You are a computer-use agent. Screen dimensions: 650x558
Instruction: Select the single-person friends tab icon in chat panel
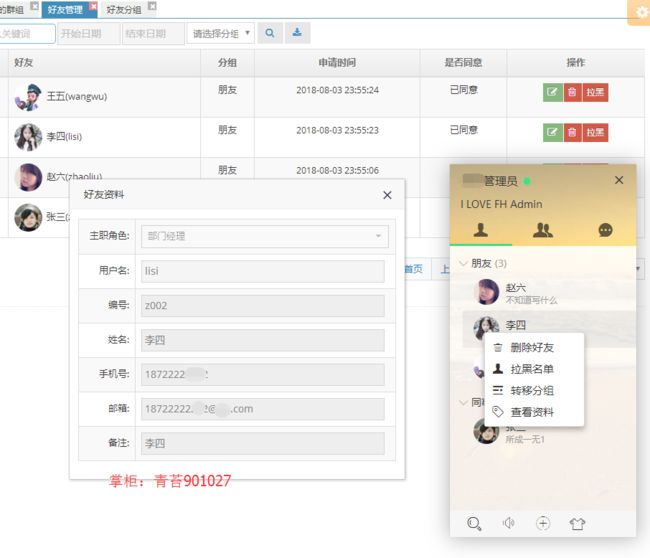481,230
